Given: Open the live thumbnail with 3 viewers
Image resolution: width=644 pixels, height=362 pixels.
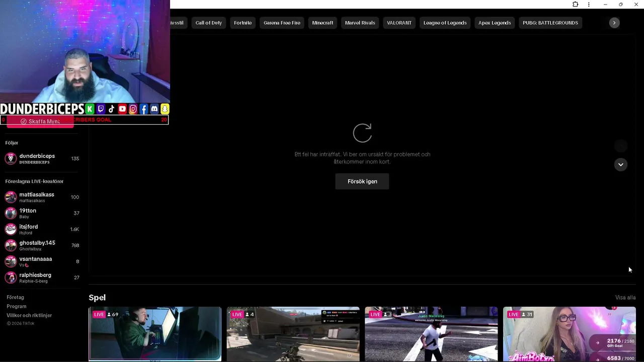Looking at the screenshot, I should [x=431, y=334].
